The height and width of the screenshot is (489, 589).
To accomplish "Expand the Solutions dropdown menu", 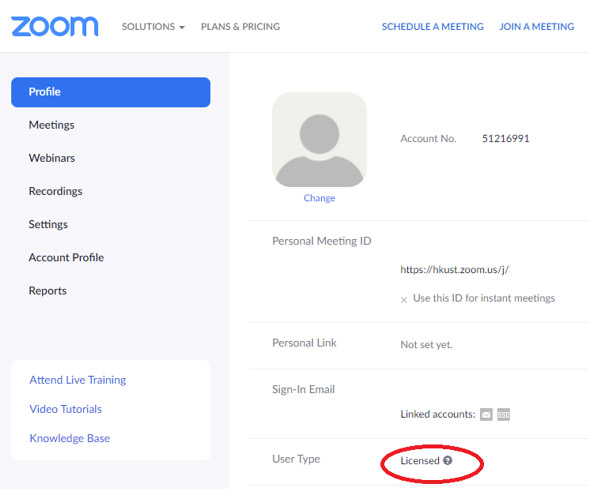I will click(x=153, y=27).
